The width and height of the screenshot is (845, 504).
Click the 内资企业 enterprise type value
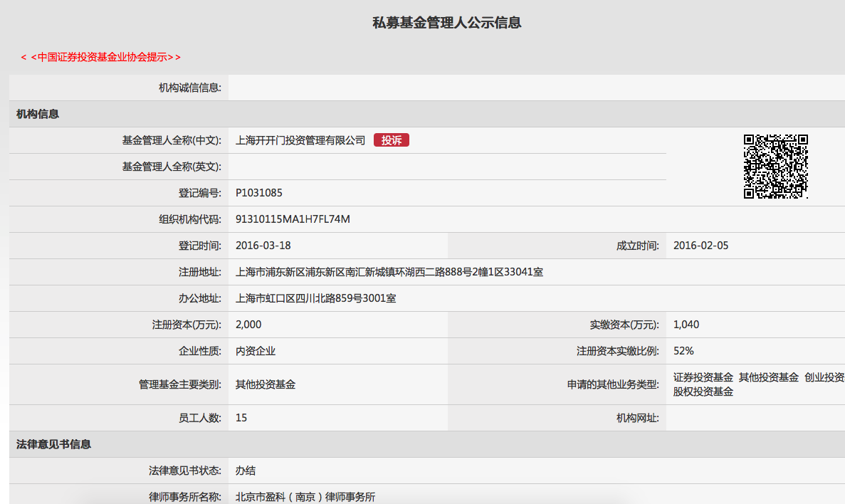click(256, 351)
